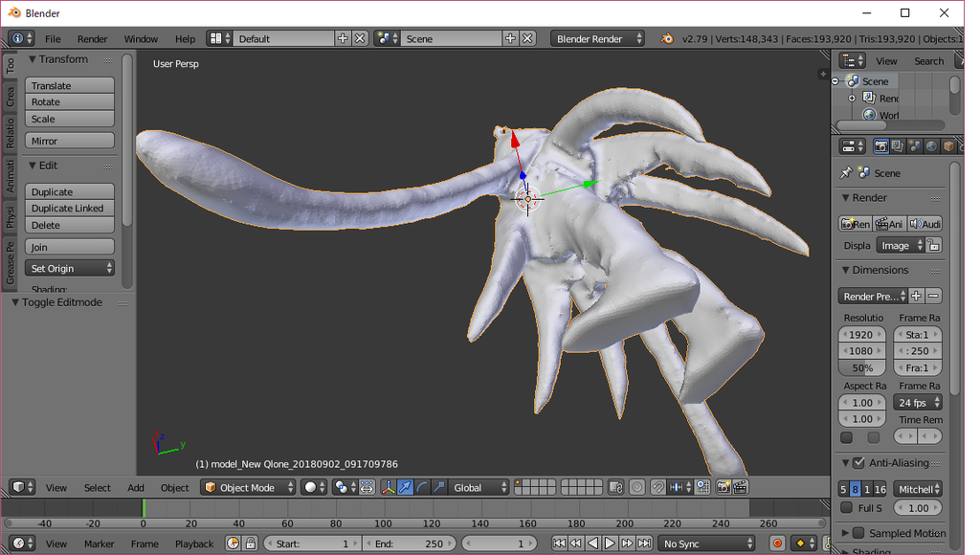Enable the Sampled Motion Blur checkbox
The height and width of the screenshot is (555, 980).
[x=858, y=533]
